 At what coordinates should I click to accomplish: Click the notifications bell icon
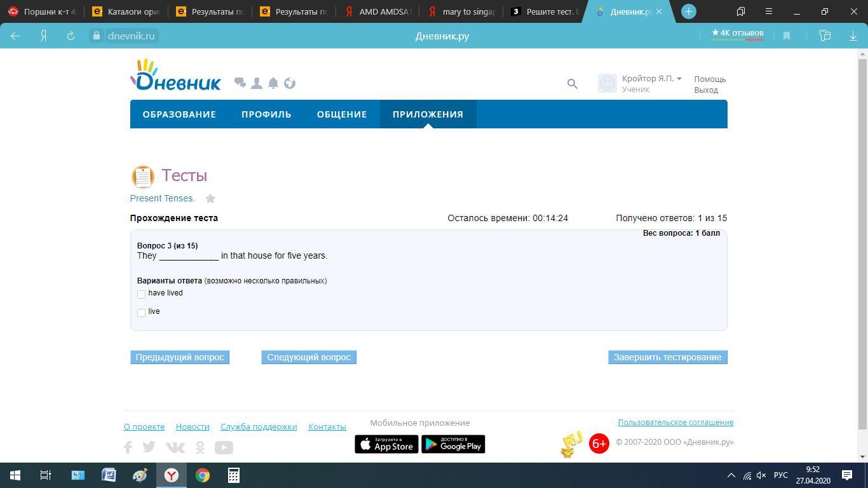[x=273, y=83]
